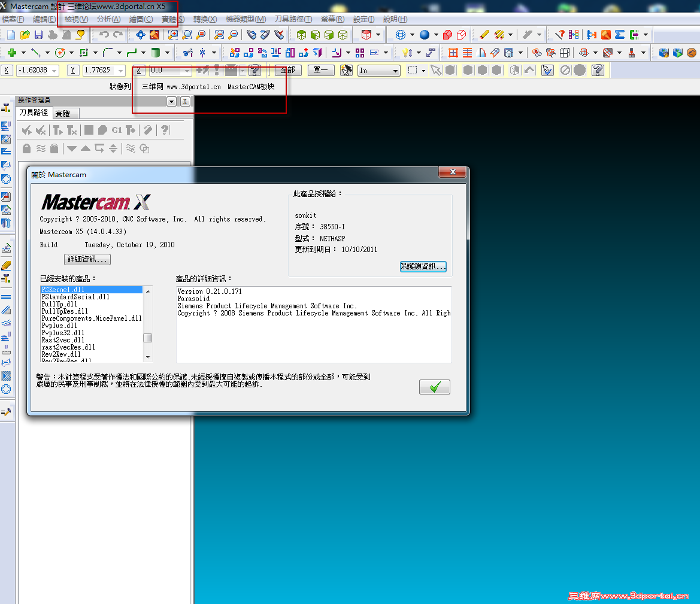Click the New file icon
Screen dimensions: 700x604
[x=11, y=35]
